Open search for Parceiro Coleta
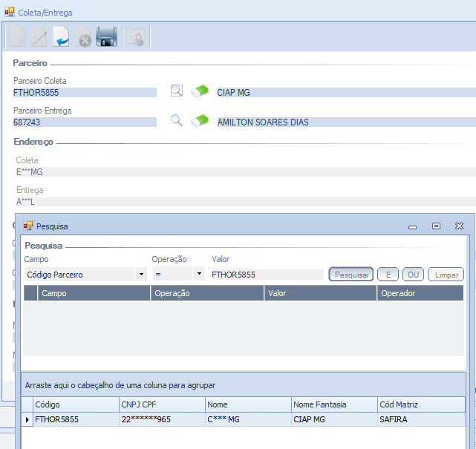476x449 pixels. click(x=176, y=91)
